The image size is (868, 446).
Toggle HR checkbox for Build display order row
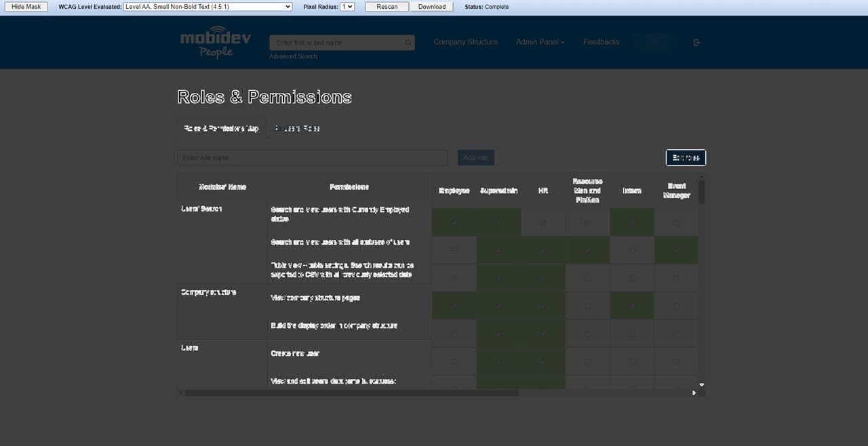542,333
